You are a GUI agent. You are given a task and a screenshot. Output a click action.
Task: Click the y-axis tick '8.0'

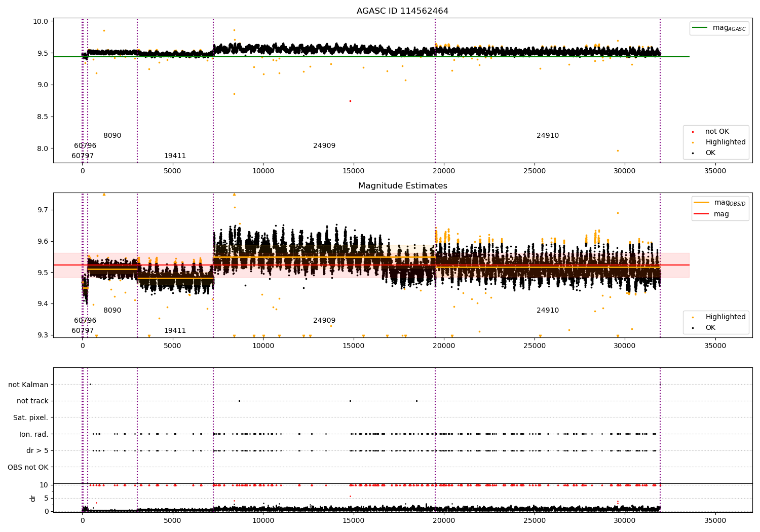[43, 148]
